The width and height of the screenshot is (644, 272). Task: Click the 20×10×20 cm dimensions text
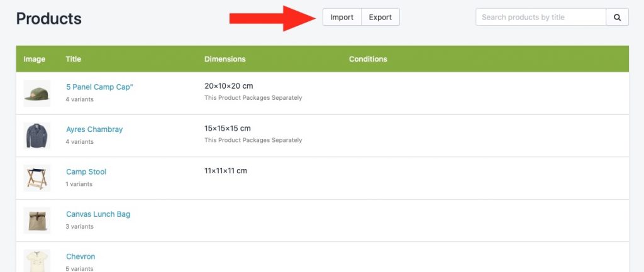[229, 86]
